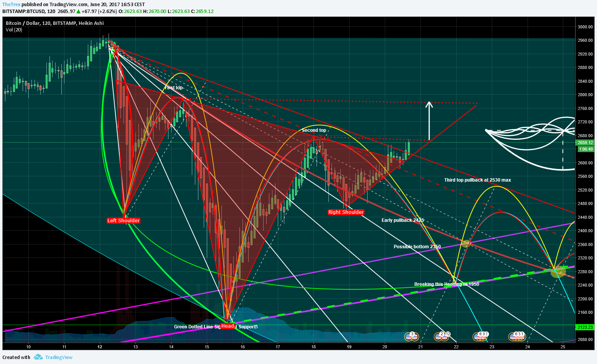597x364 pixels.
Task: Click the current price tag 2659.12 on the axis
Action: coord(585,143)
